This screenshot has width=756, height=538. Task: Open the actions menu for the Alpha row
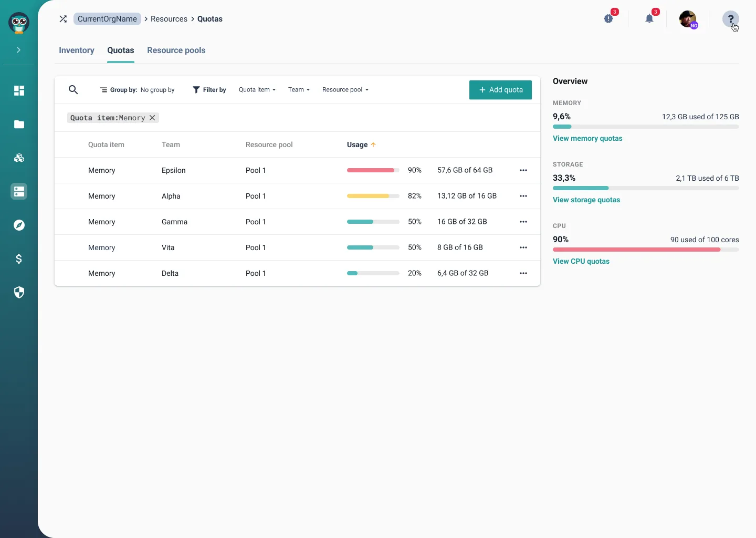click(523, 196)
